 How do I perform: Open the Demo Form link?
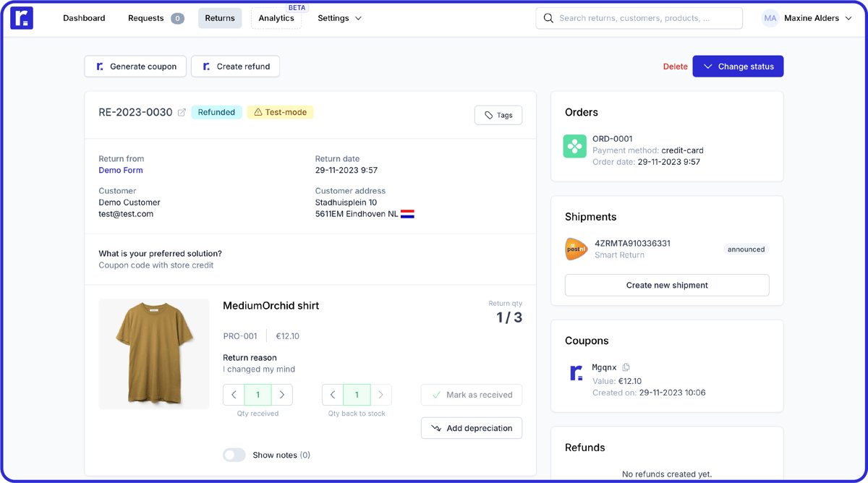click(x=121, y=171)
